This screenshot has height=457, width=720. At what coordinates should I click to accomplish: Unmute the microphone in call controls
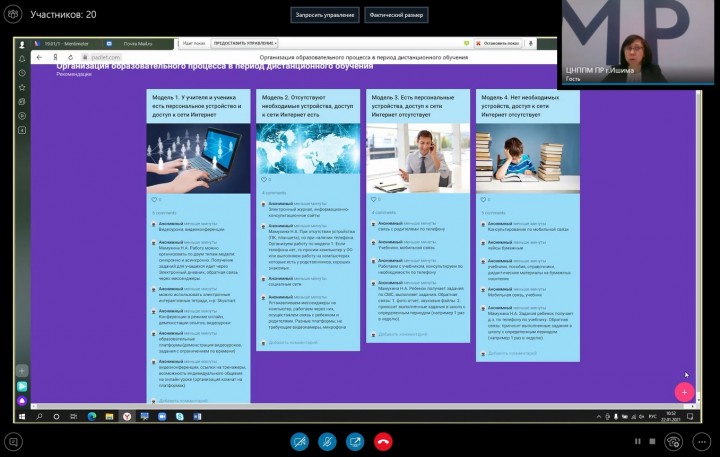(x=327, y=441)
